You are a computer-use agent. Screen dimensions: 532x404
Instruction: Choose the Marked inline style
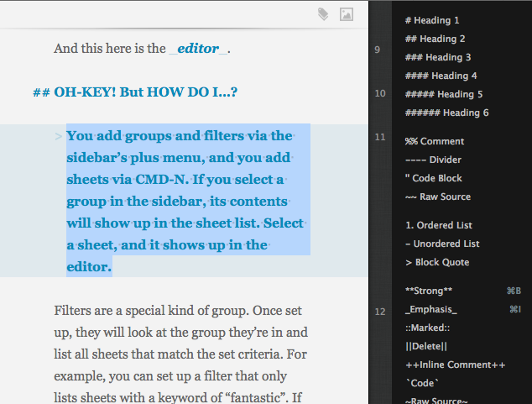pyautogui.click(x=428, y=328)
